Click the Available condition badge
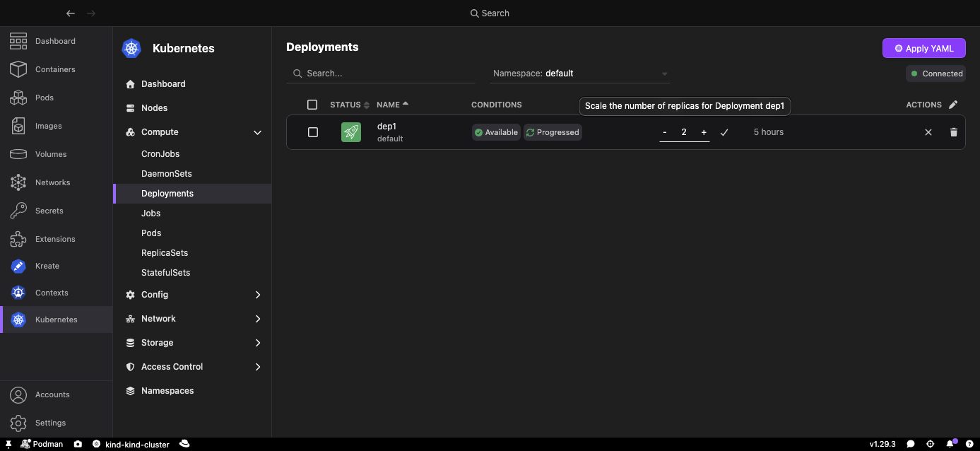This screenshot has width=980, height=451. [496, 132]
